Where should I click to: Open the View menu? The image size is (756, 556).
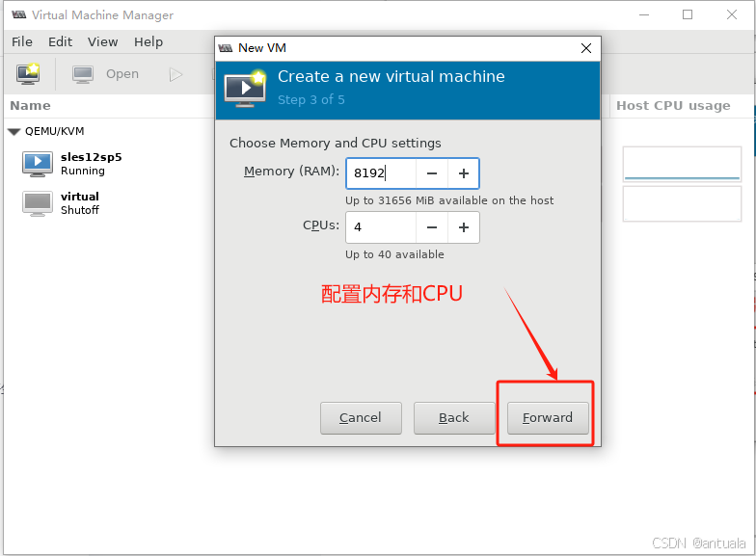click(102, 42)
